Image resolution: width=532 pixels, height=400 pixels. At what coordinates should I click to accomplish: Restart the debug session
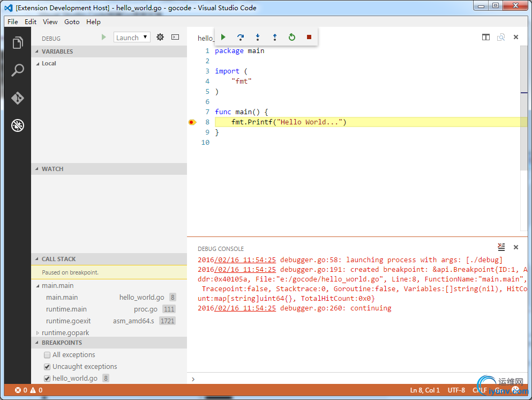coord(292,37)
